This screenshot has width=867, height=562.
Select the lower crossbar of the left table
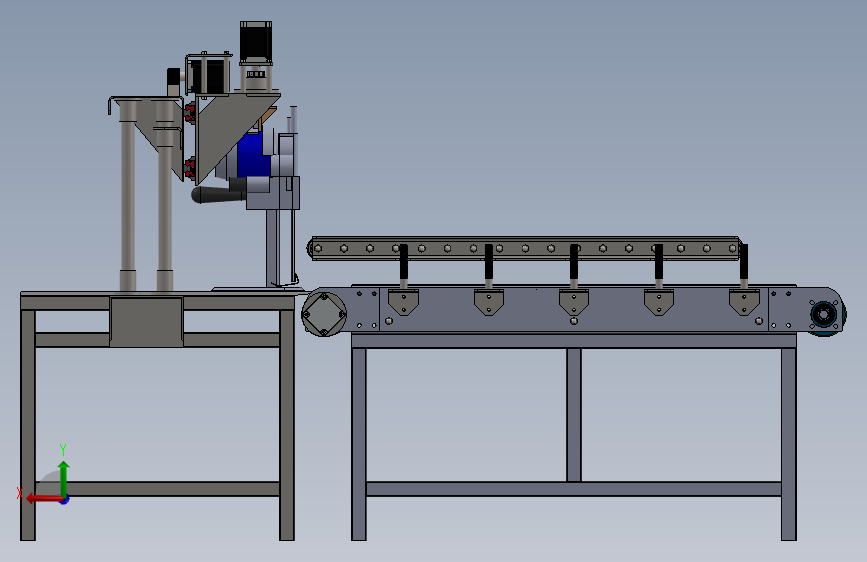[158, 489]
